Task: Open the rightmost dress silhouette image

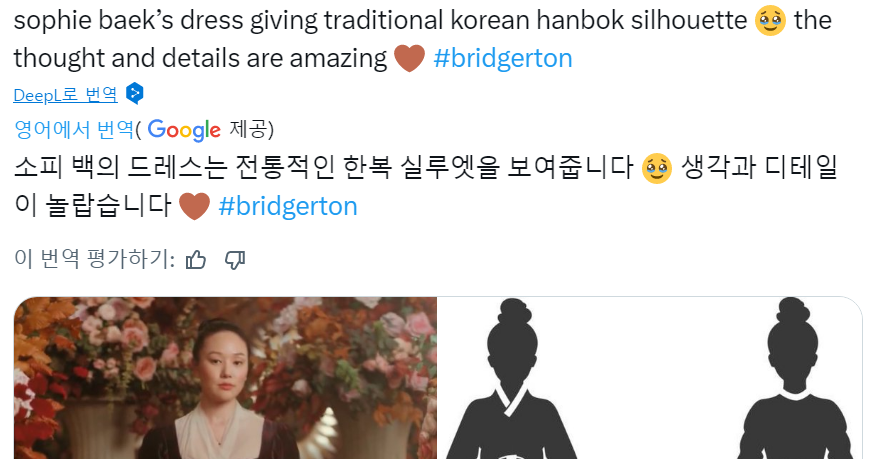Action: point(795,378)
